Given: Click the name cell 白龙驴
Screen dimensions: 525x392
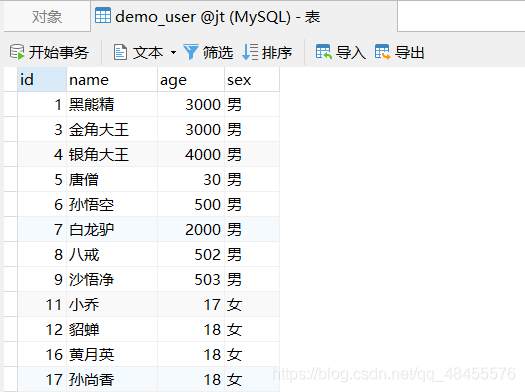Looking at the screenshot, I should pos(112,230).
